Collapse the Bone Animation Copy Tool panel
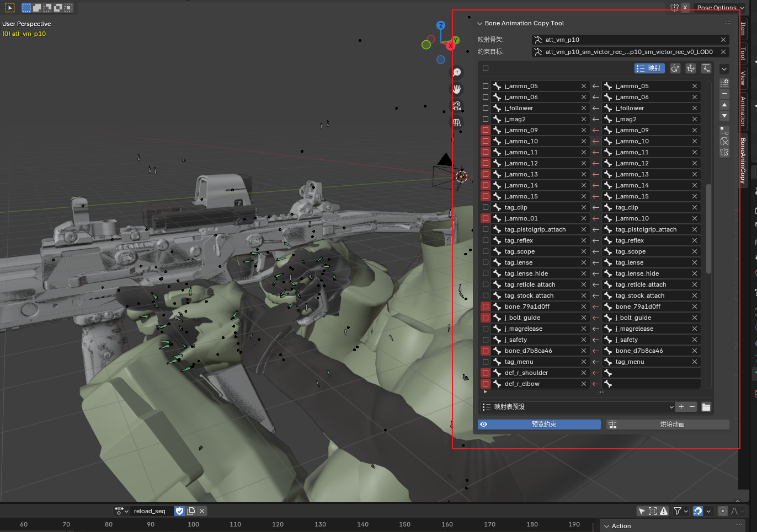The image size is (757, 532). pyautogui.click(x=479, y=23)
